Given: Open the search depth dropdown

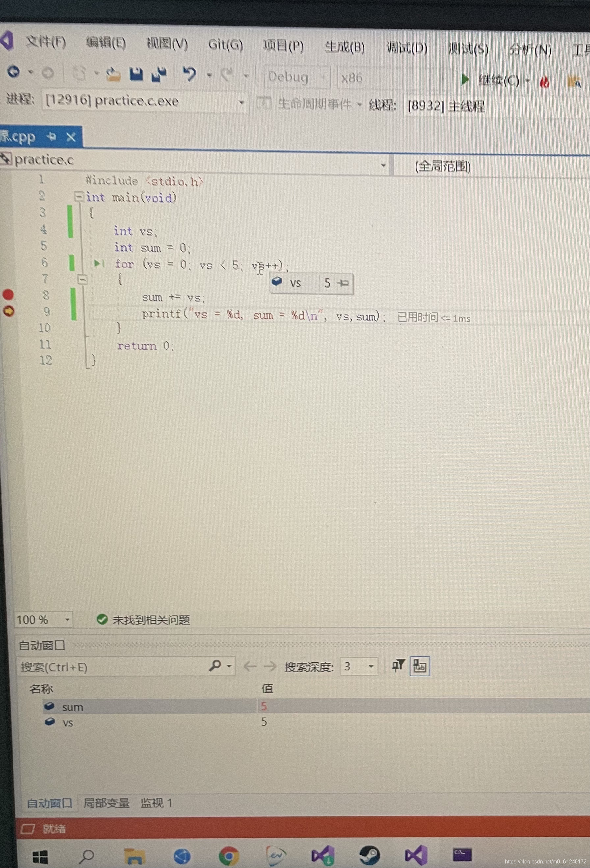Looking at the screenshot, I should tap(371, 666).
